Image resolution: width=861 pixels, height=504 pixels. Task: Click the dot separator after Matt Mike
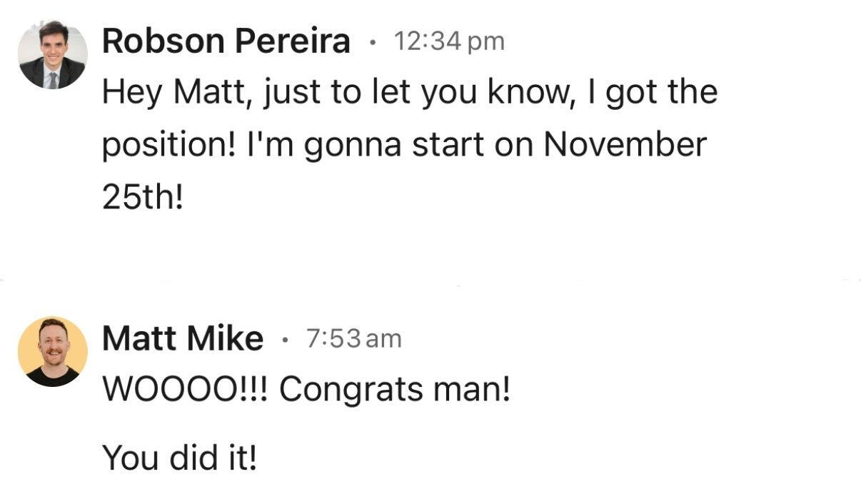coord(285,338)
